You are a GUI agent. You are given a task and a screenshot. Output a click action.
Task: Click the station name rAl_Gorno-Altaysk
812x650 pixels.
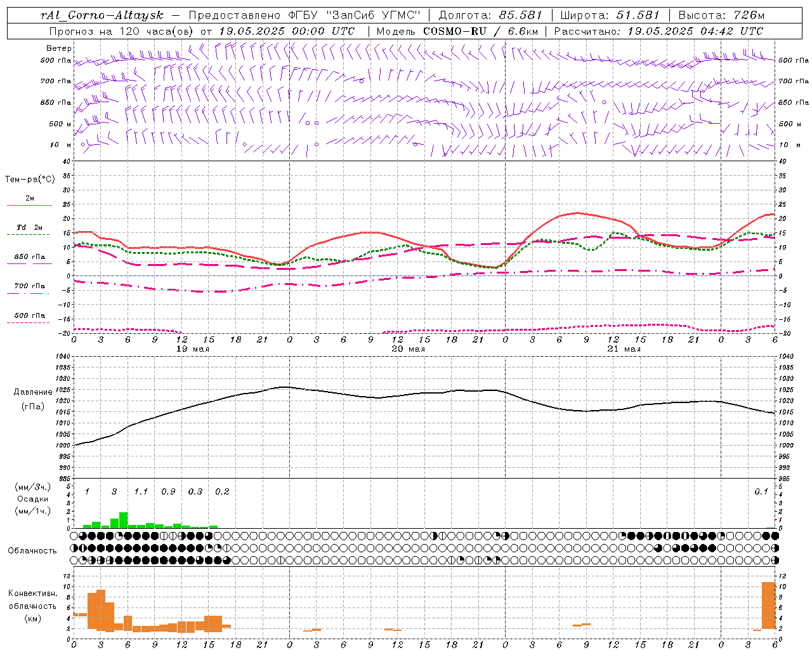click(x=101, y=15)
